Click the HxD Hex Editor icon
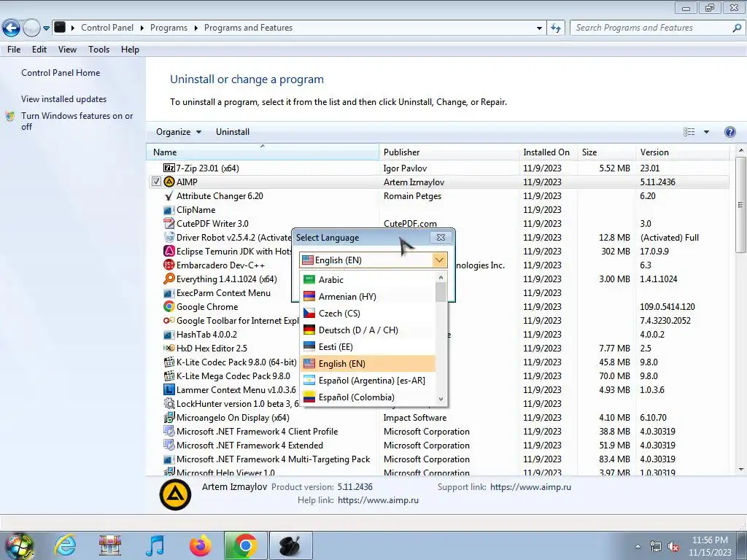Image resolution: width=747 pixels, height=560 pixels. click(169, 348)
